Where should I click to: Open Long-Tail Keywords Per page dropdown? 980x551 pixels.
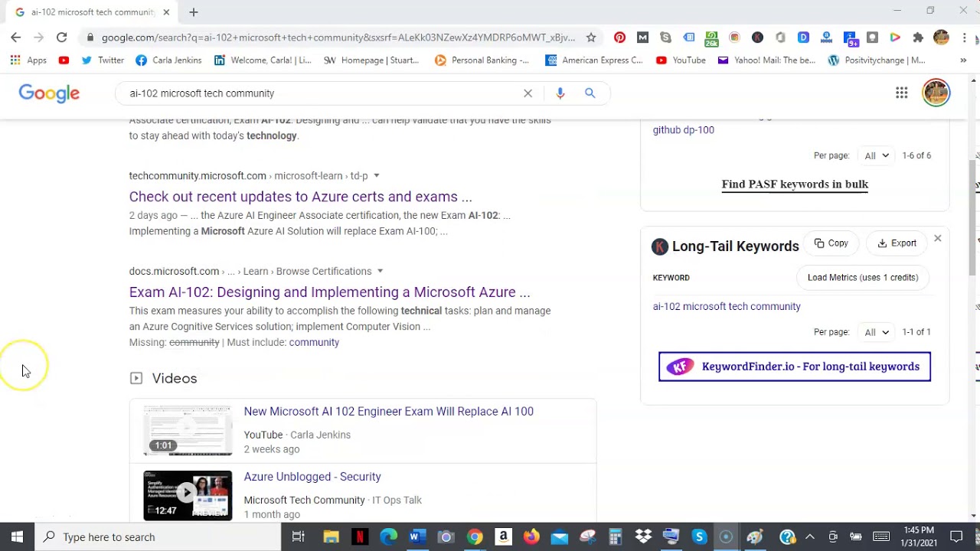(x=876, y=332)
